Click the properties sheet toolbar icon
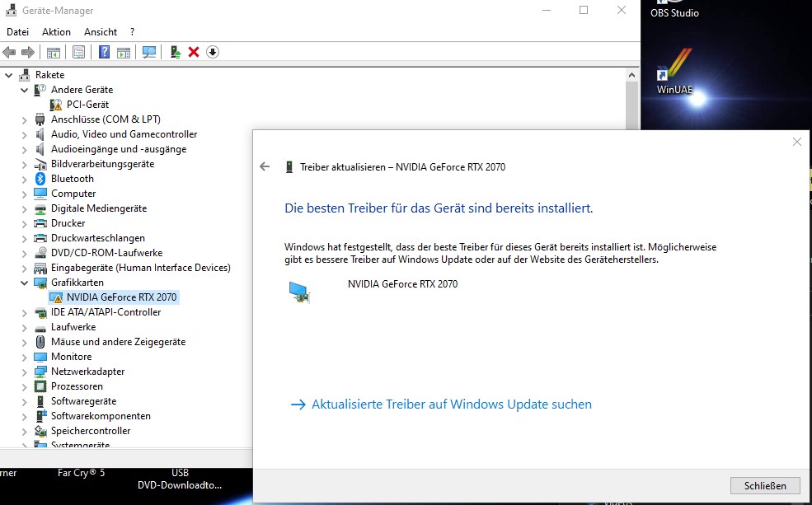 (78, 52)
